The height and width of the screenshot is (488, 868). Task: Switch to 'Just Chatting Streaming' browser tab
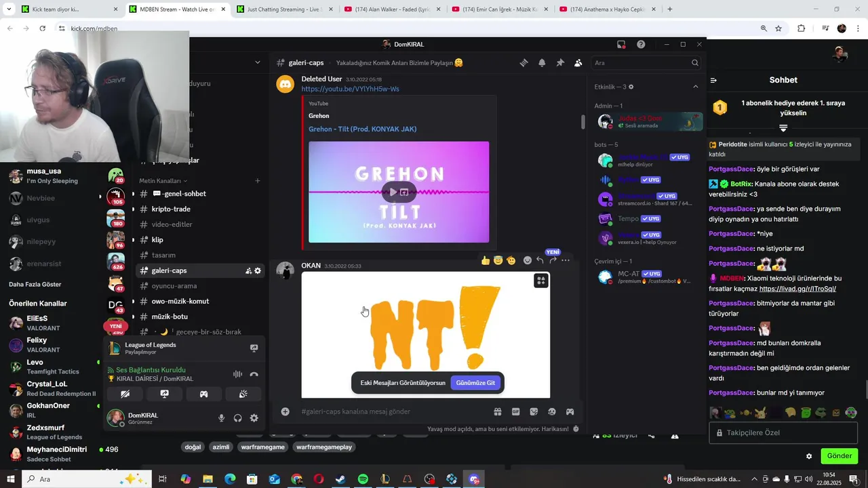[x=285, y=9]
